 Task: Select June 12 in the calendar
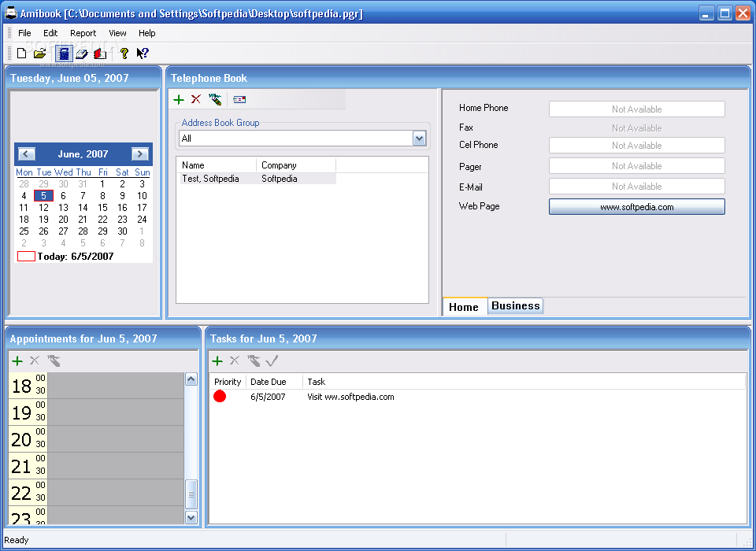(43, 207)
